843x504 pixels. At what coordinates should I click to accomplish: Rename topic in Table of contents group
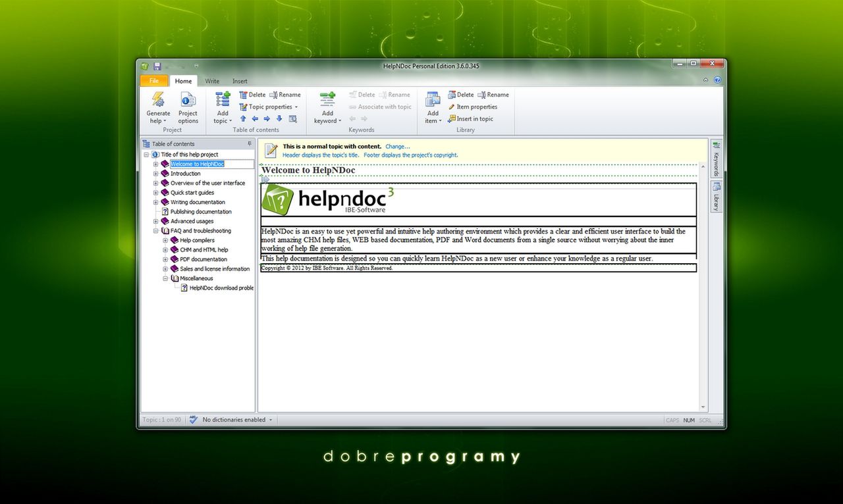coord(285,95)
